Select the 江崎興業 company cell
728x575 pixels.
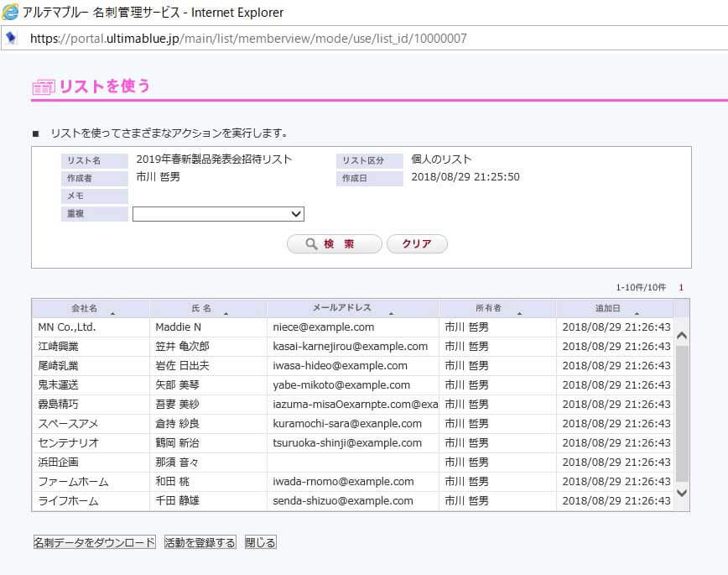[91, 347]
